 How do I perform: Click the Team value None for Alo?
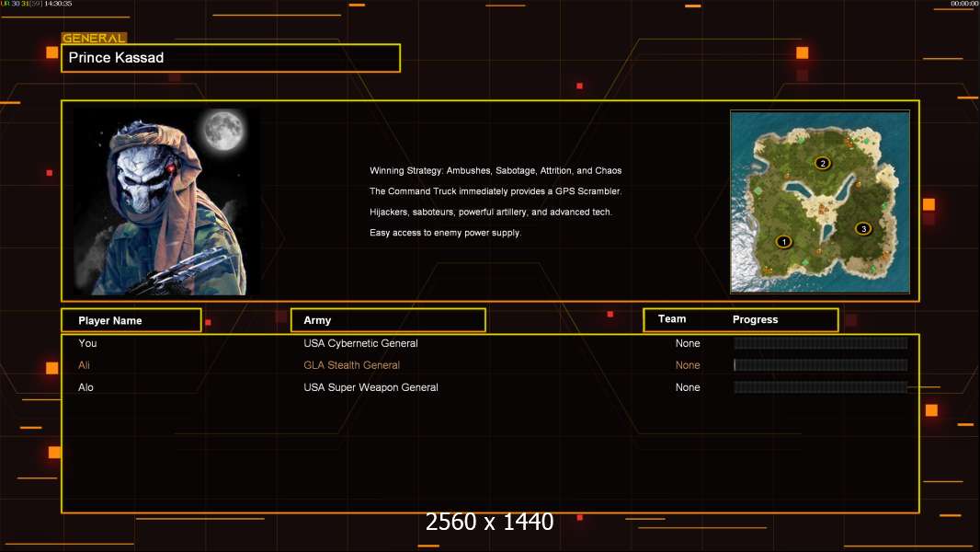click(688, 387)
